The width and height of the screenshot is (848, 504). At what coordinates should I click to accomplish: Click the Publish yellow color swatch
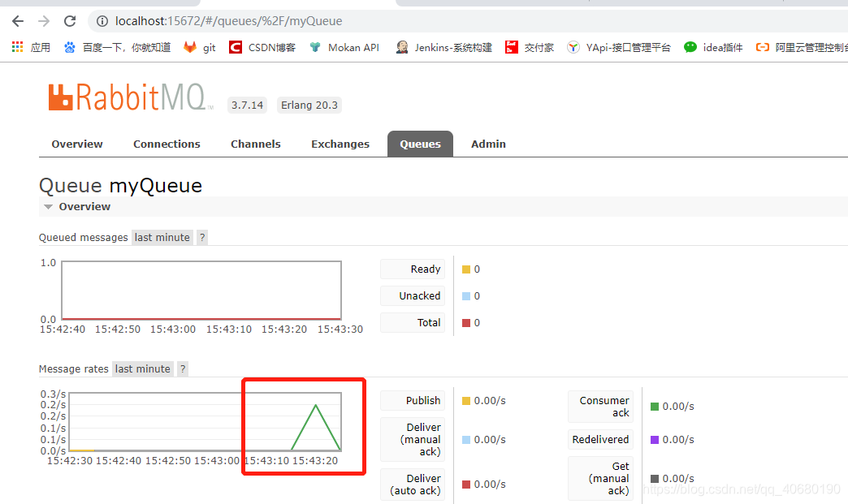click(466, 401)
